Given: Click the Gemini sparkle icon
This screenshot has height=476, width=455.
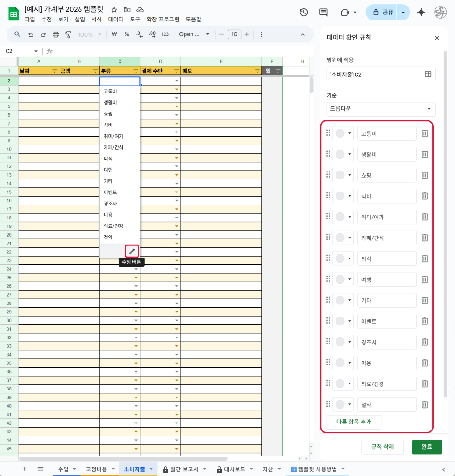Looking at the screenshot, I should click(x=421, y=13).
